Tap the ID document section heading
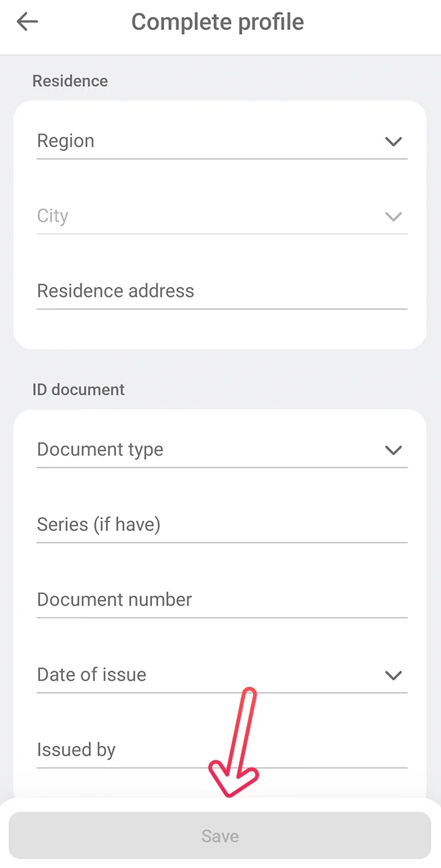 79,389
